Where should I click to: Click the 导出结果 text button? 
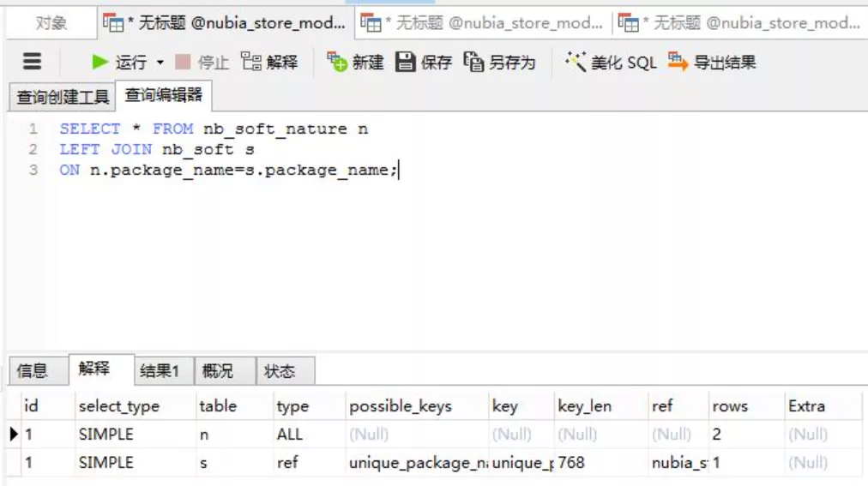[725, 63]
